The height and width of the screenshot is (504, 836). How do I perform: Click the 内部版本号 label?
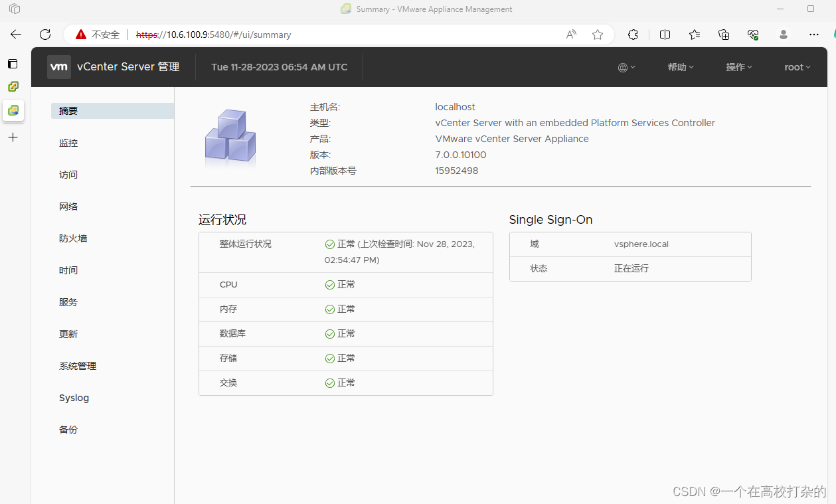[333, 171]
